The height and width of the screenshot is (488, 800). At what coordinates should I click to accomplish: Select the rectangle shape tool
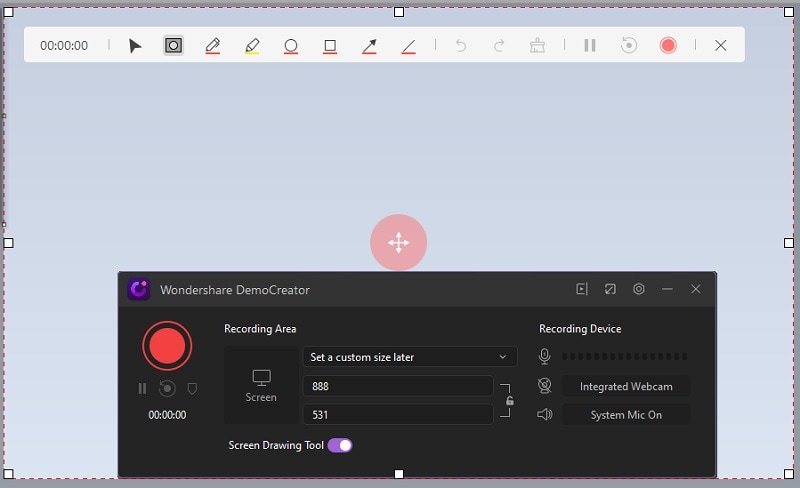click(x=330, y=46)
